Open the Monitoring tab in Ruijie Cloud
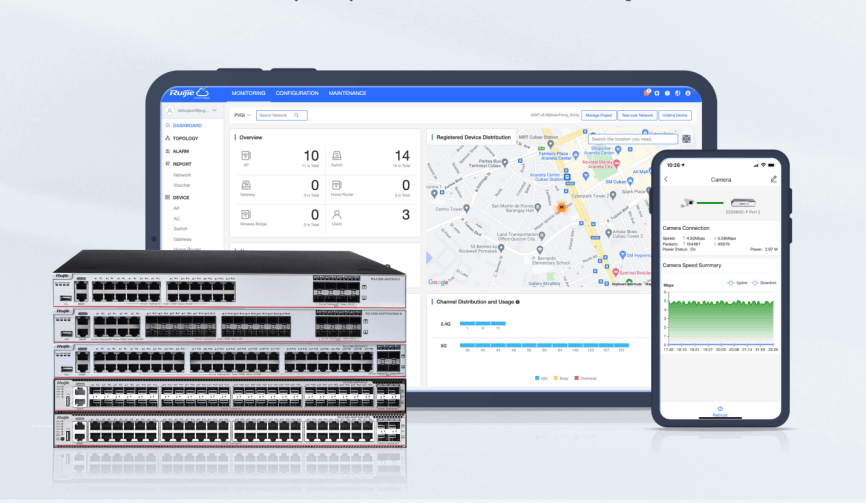This screenshot has width=866, height=503. 248,93
